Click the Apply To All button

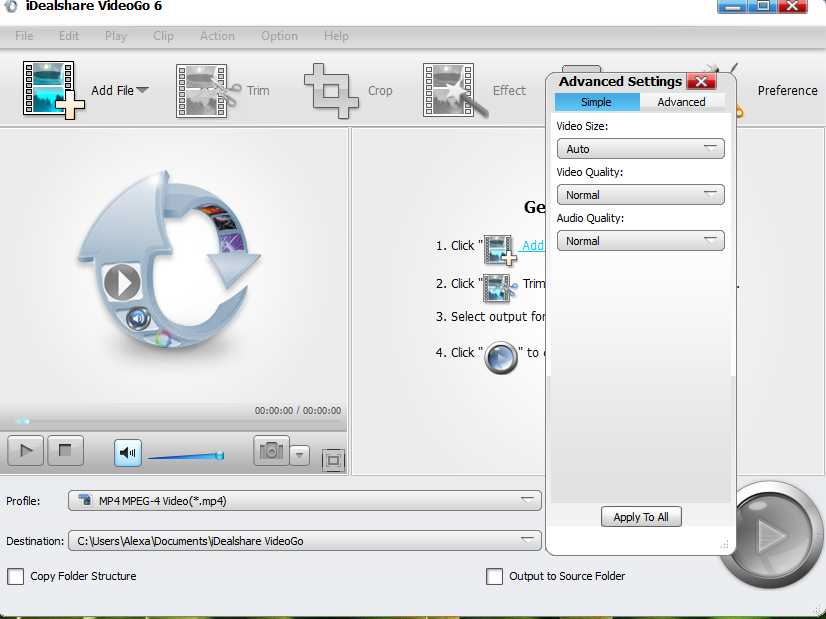[x=641, y=517]
